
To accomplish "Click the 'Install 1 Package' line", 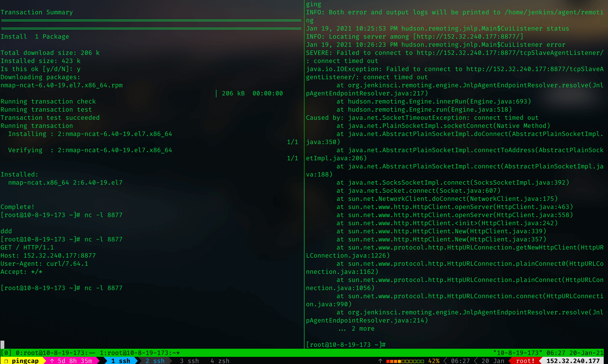I will click(x=35, y=36).
